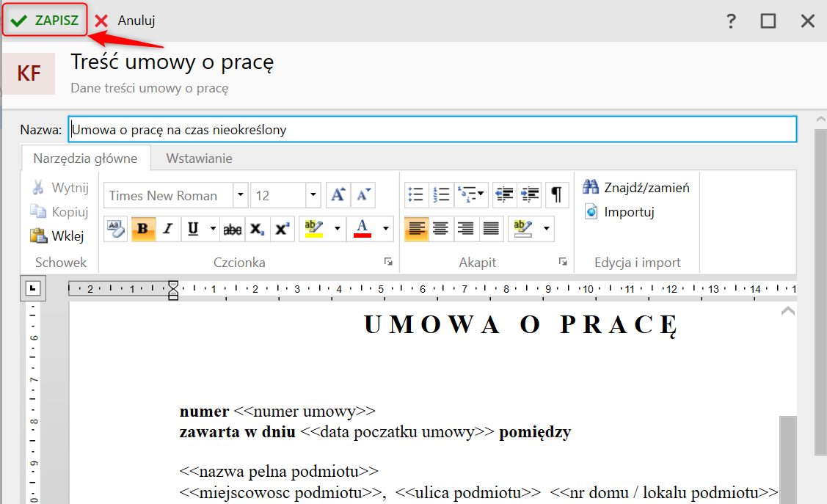Open Znajdź/zamień find and replace
827x504 pixels.
coord(637,188)
